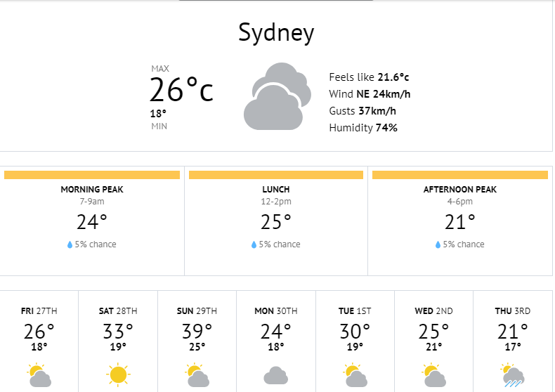555x392 pixels.
Task: Click Friday 27th partly cloudy icon
Action: 39,375
